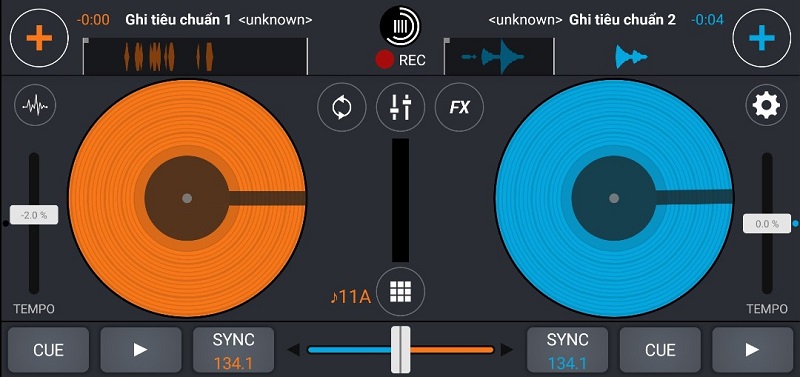Click left deck TEMPO label
Screen dimensions: 800x377
[x=34, y=309]
